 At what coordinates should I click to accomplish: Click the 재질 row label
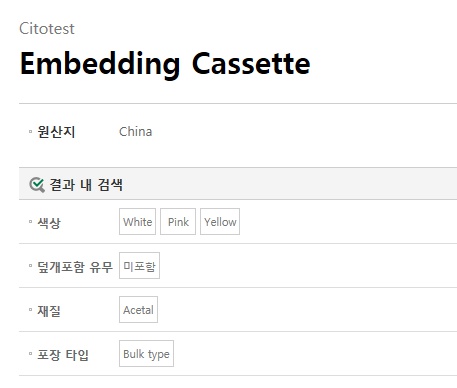click(49, 311)
